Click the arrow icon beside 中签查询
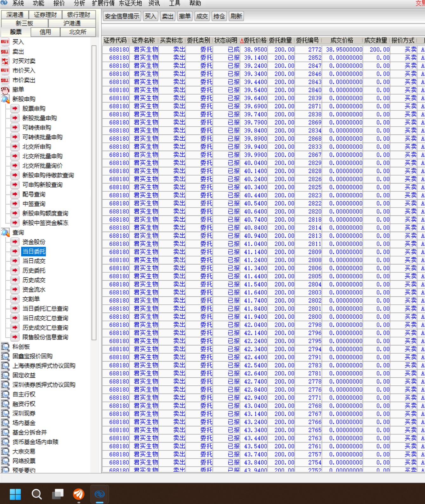This screenshot has height=504, width=425. click(15, 204)
